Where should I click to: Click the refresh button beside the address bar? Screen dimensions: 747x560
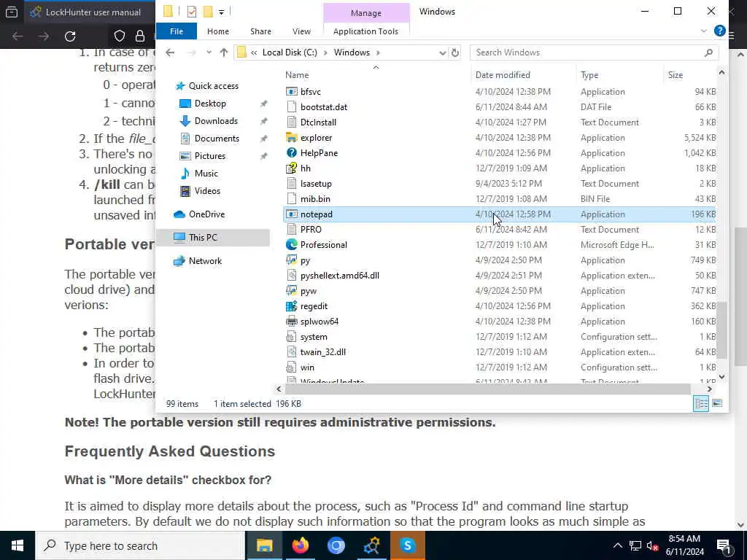[x=455, y=52]
